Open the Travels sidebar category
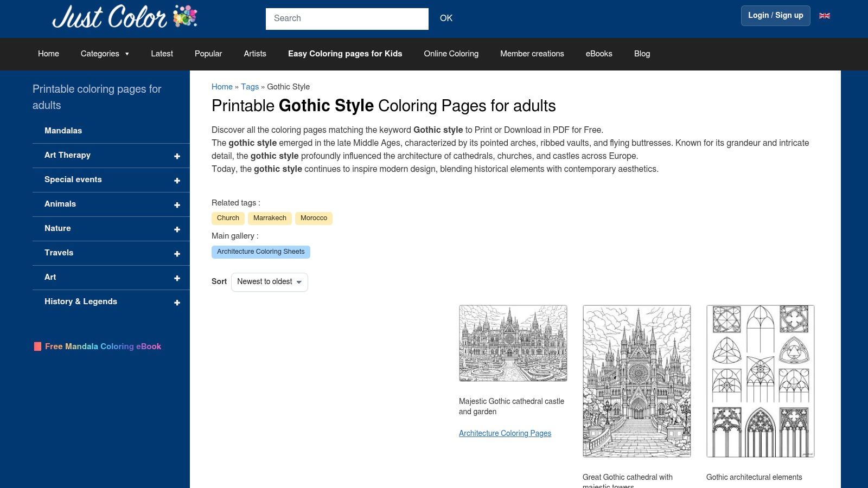 tap(59, 253)
